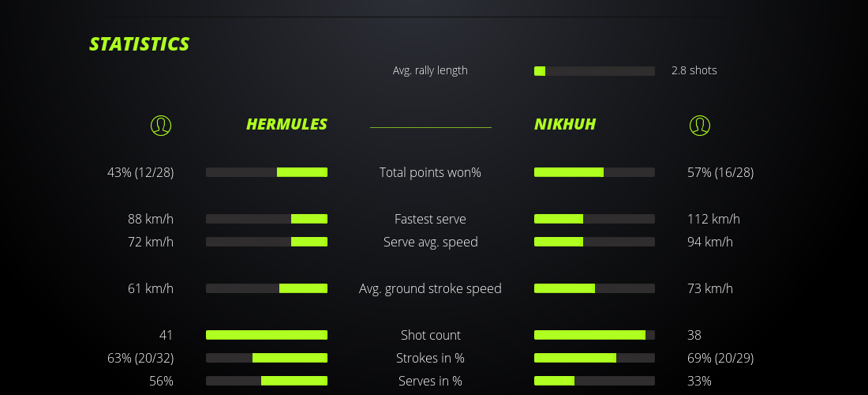868x395 pixels.
Task: Click Nikhuh Fastest serve bar
Action: coord(594,219)
